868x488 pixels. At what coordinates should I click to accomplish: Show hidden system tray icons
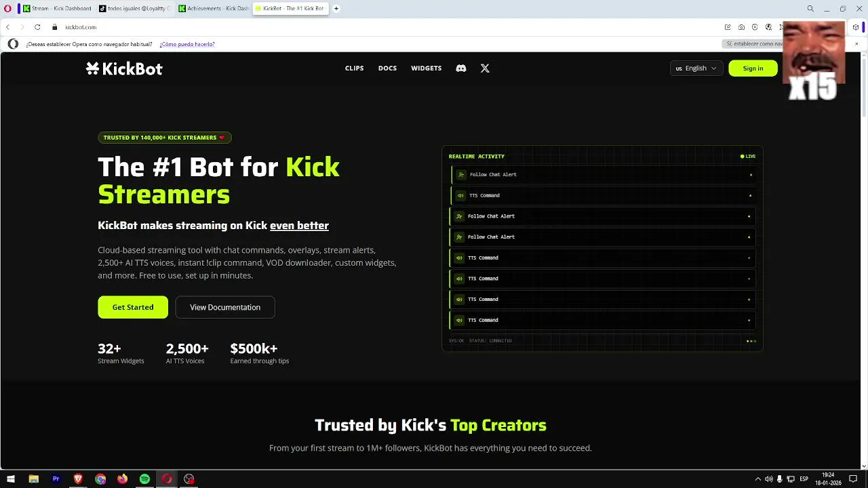758,479
